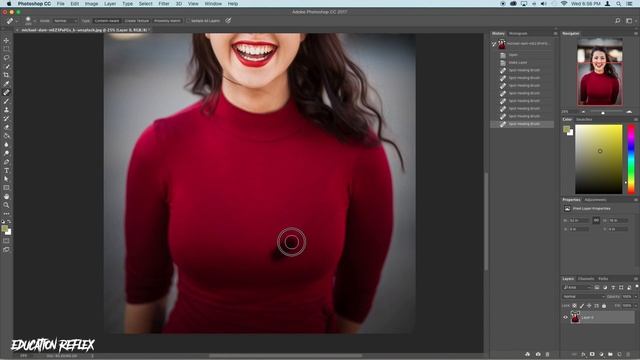640x360 pixels.
Task: Switch to the Channels tab
Action: click(x=586, y=279)
